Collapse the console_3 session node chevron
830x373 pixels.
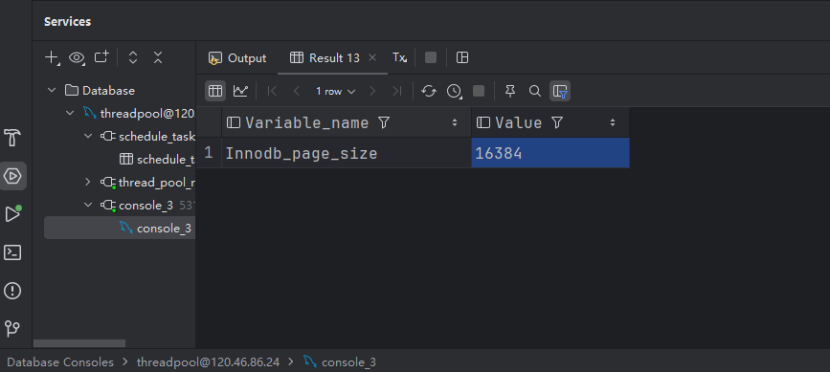(x=88, y=205)
